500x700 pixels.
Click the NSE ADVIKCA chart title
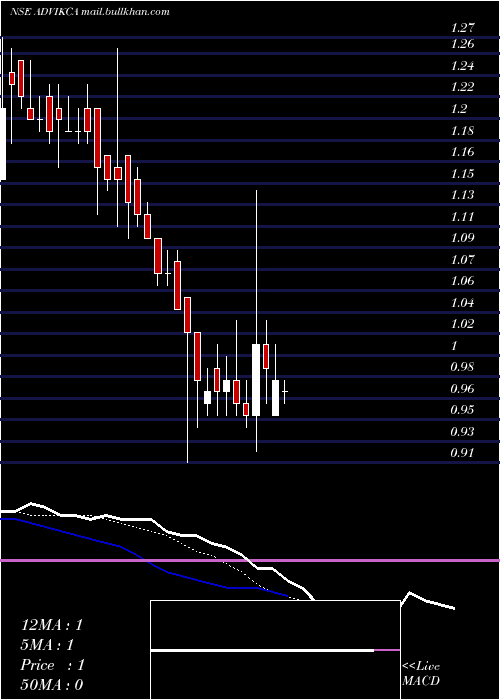point(44,12)
